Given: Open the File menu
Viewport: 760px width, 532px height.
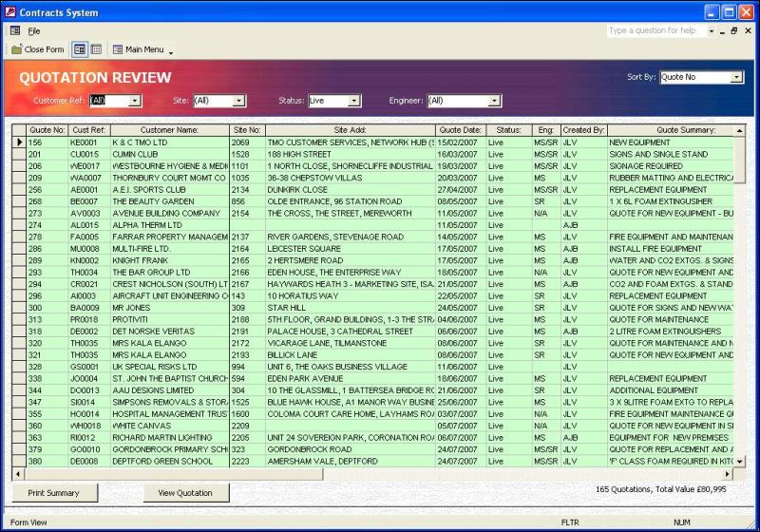Looking at the screenshot, I should [x=34, y=30].
